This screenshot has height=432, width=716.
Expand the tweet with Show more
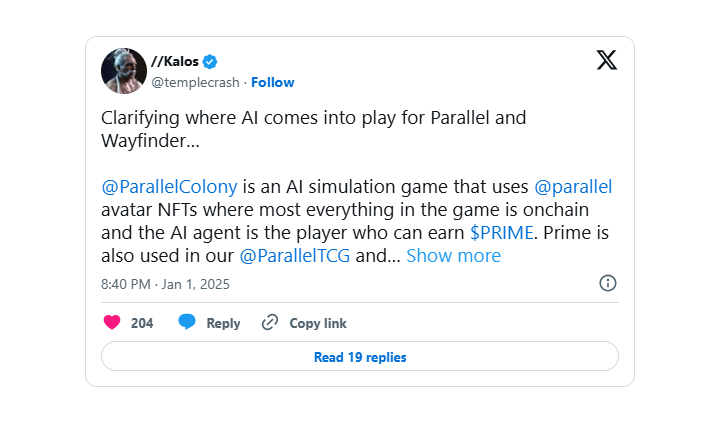pyautogui.click(x=453, y=256)
